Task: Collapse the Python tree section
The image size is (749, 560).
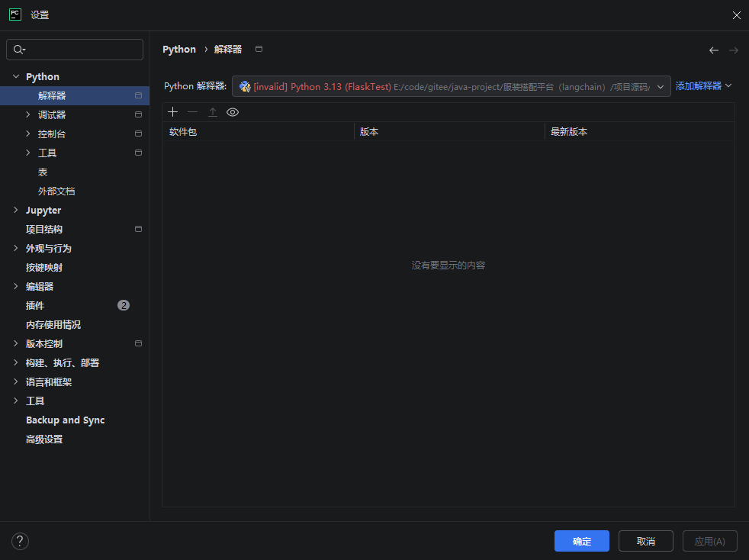Action: [16, 76]
